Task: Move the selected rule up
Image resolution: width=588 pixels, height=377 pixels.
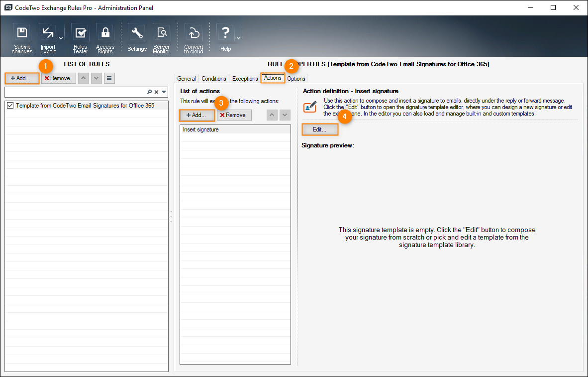Action: (x=84, y=78)
